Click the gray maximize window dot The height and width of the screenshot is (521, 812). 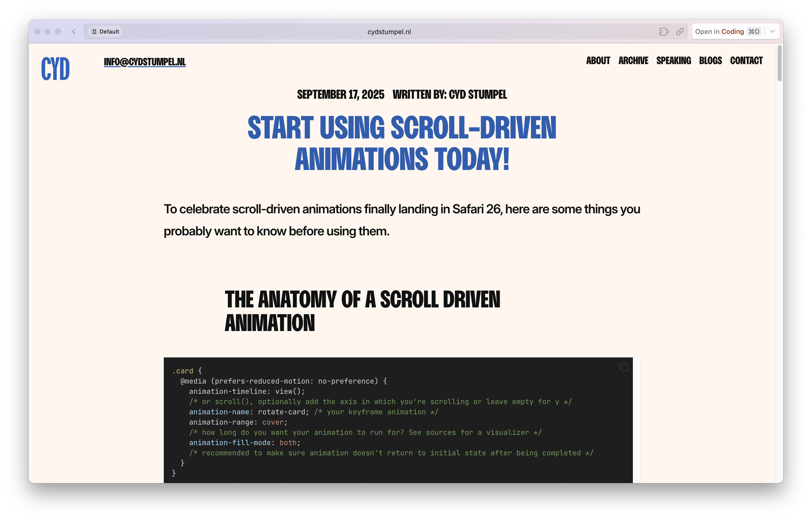pos(58,32)
